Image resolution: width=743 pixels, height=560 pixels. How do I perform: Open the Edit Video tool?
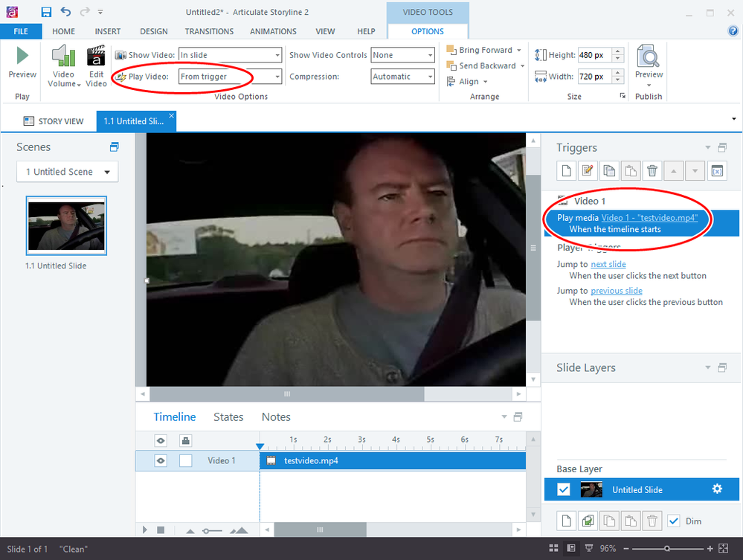96,58
